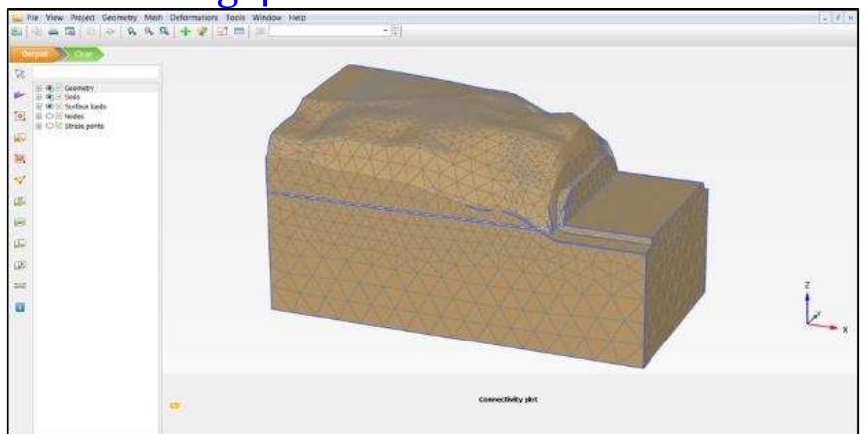Expand the Geometry tree node

[x=39, y=88]
